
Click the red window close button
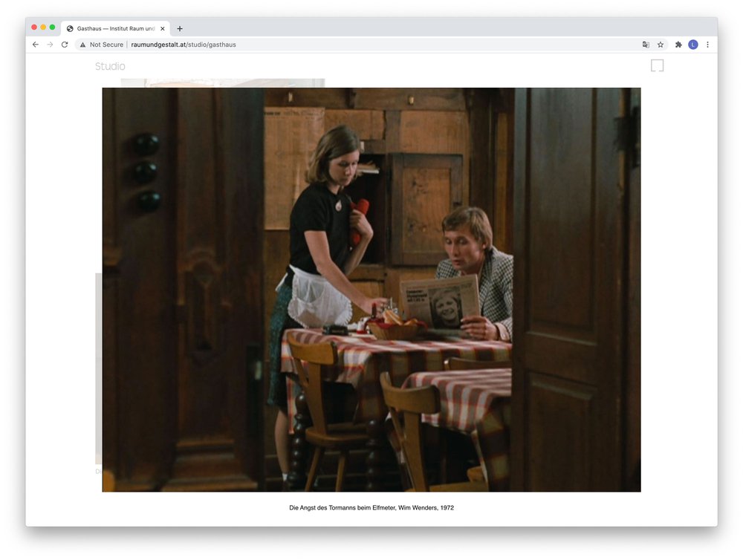click(34, 27)
